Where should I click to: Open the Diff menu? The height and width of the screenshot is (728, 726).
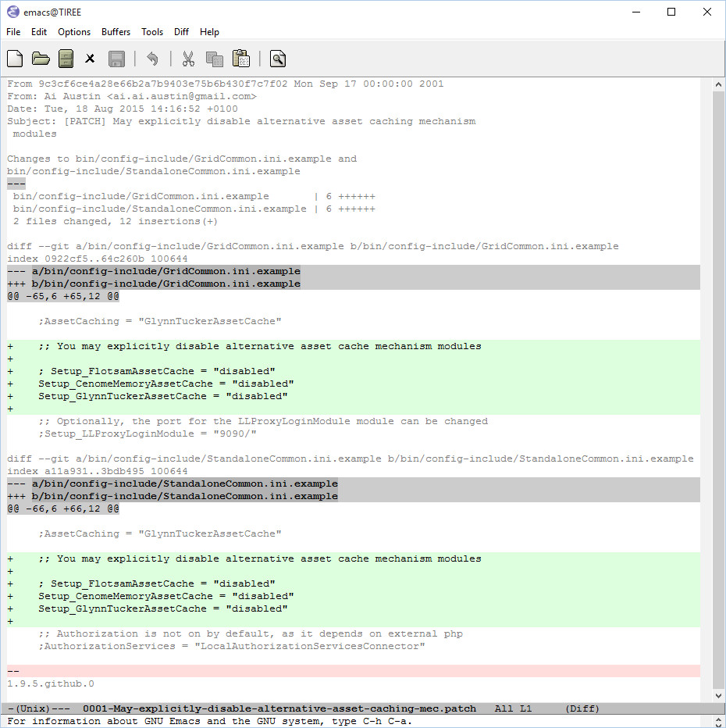(x=181, y=32)
